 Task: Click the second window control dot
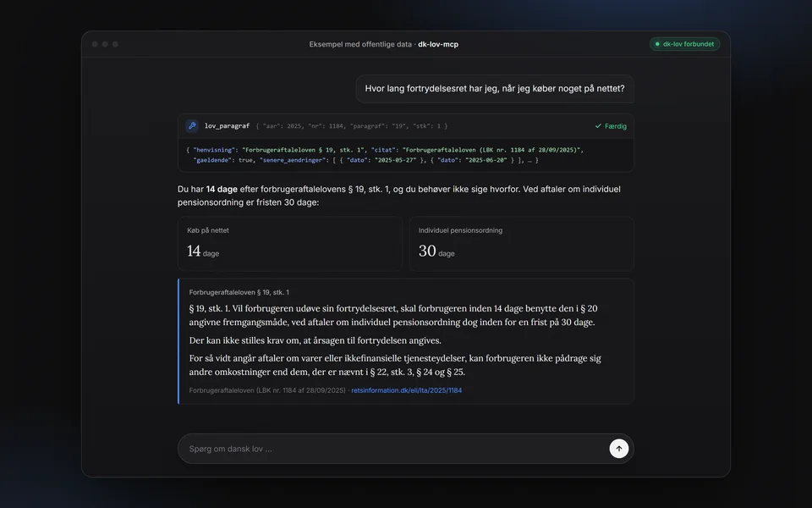105,44
